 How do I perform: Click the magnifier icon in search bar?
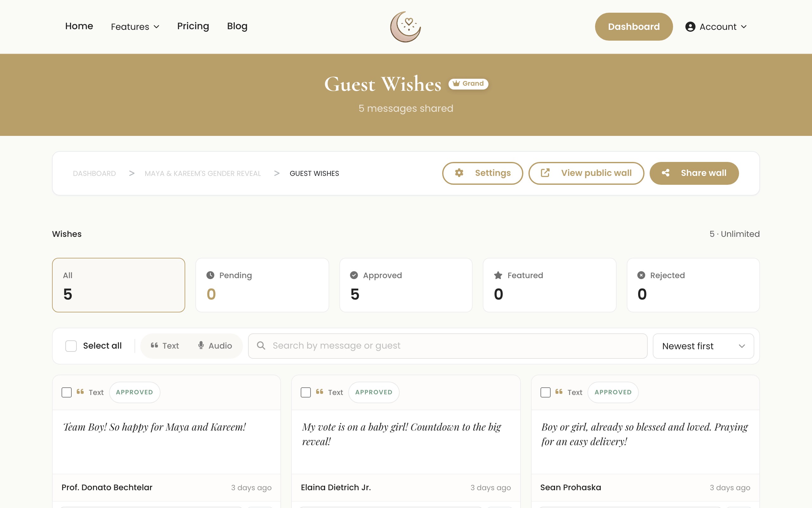pyautogui.click(x=261, y=345)
